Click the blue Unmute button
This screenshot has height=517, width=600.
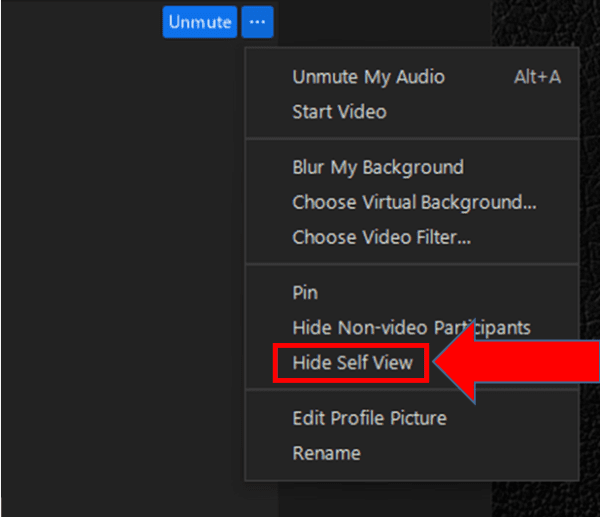200,22
